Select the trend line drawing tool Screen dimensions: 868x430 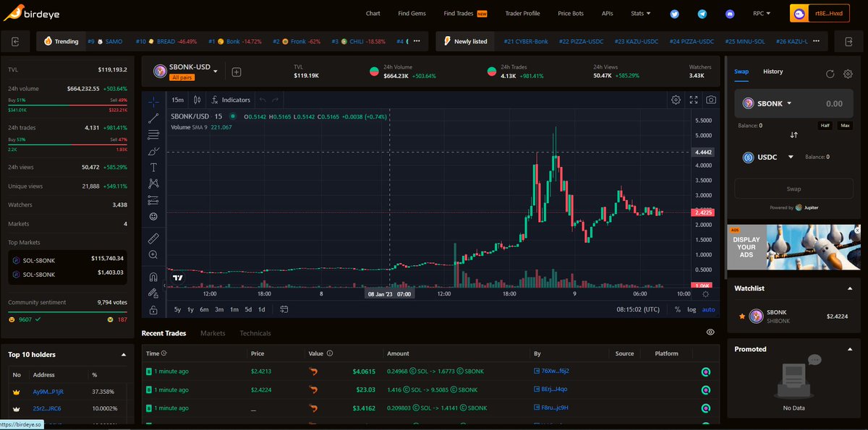pyautogui.click(x=153, y=118)
